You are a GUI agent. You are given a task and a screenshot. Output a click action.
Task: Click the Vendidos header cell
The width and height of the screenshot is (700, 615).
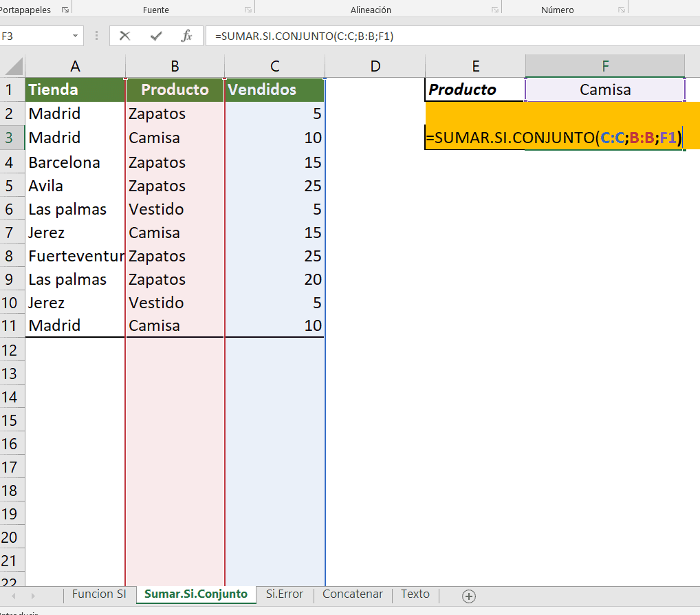pyautogui.click(x=275, y=89)
